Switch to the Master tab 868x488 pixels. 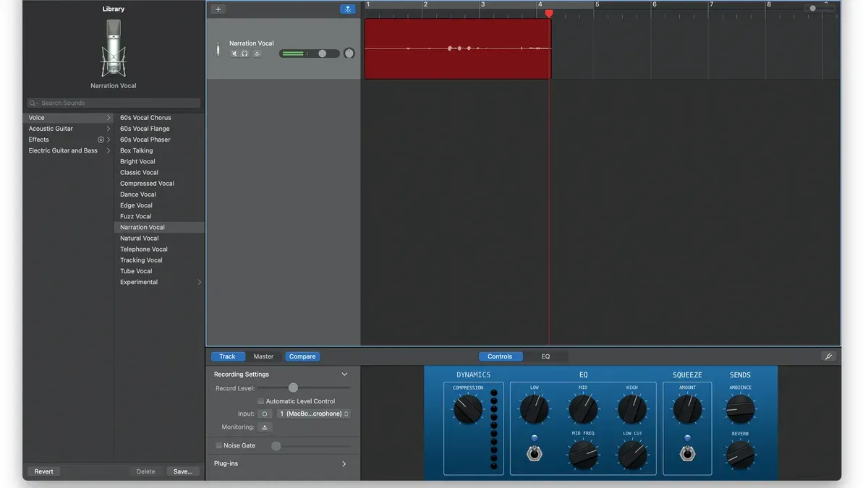tap(263, 356)
